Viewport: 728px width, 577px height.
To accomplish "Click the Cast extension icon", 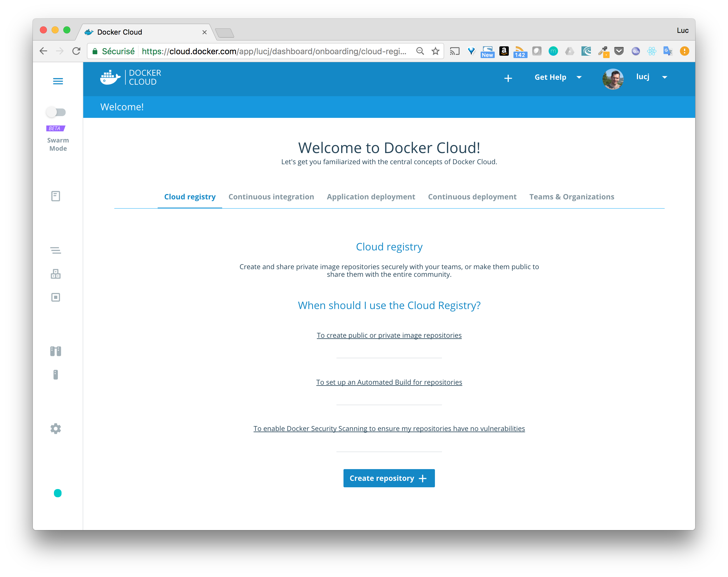I will pos(455,51).
